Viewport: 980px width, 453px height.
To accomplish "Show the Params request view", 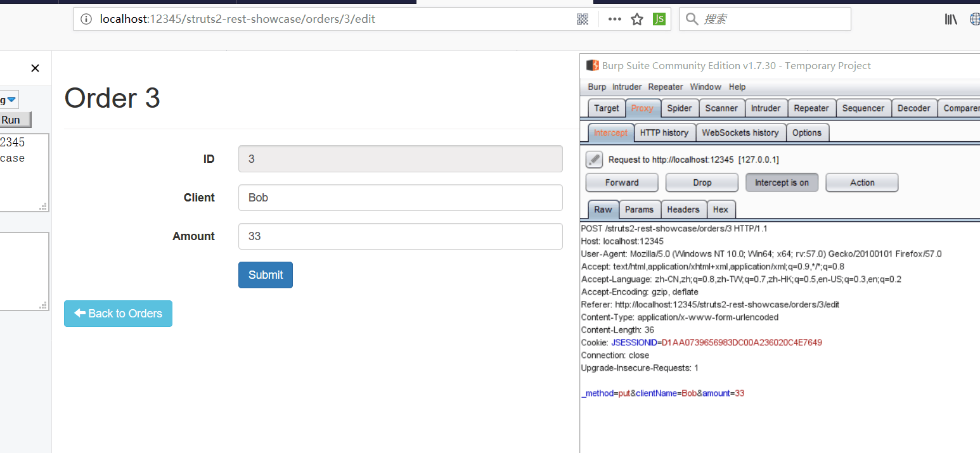I will click(639, 210).
